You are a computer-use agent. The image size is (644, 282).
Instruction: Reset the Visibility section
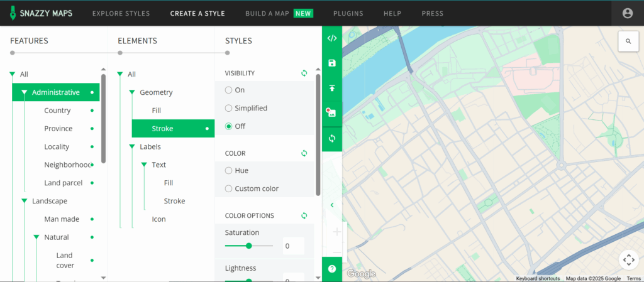coord(304,73)
